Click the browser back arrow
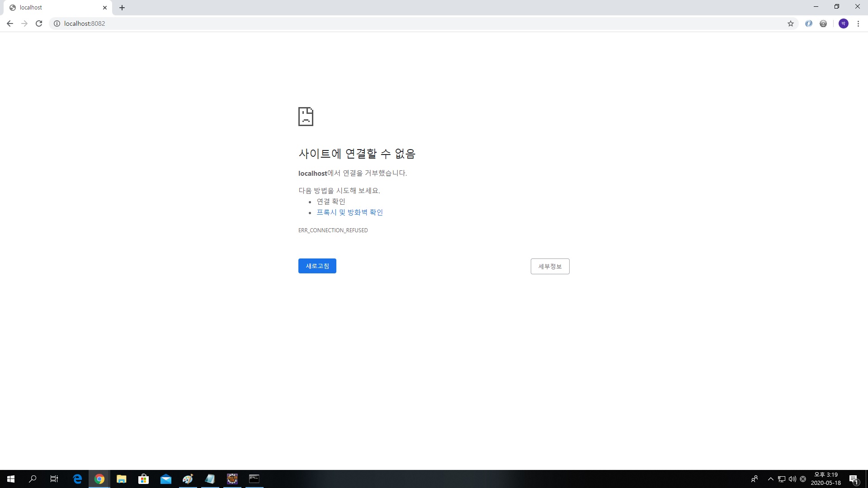The width and height of the screenshot is (868, 488). tap(9, 23)
